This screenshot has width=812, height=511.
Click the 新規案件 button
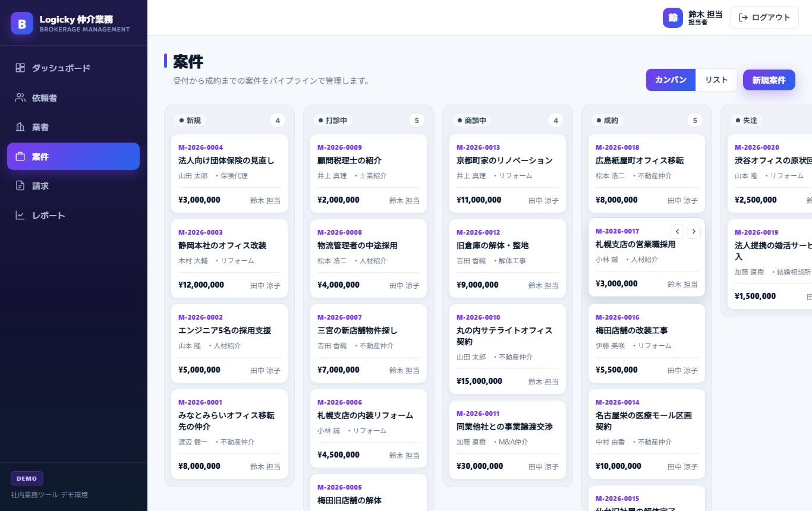(769, 80)
